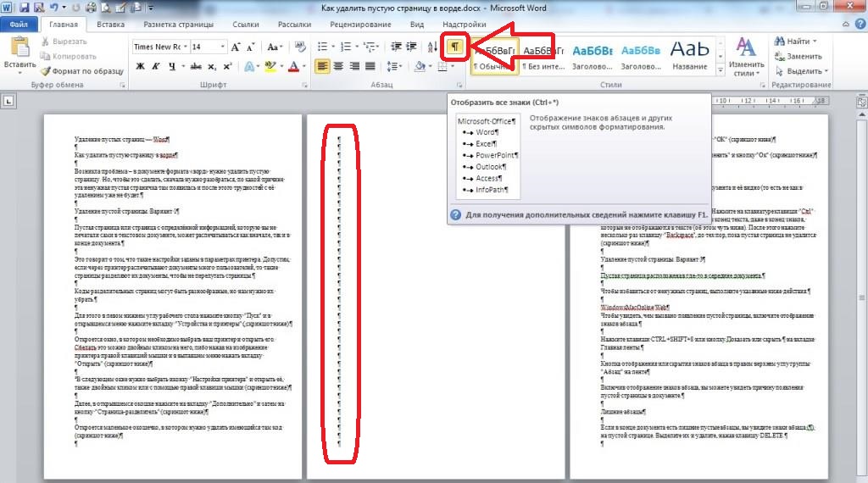The image size is (868, 483).
Task: Toggle the ¶ show all marks button
Action: click(455, 47)
